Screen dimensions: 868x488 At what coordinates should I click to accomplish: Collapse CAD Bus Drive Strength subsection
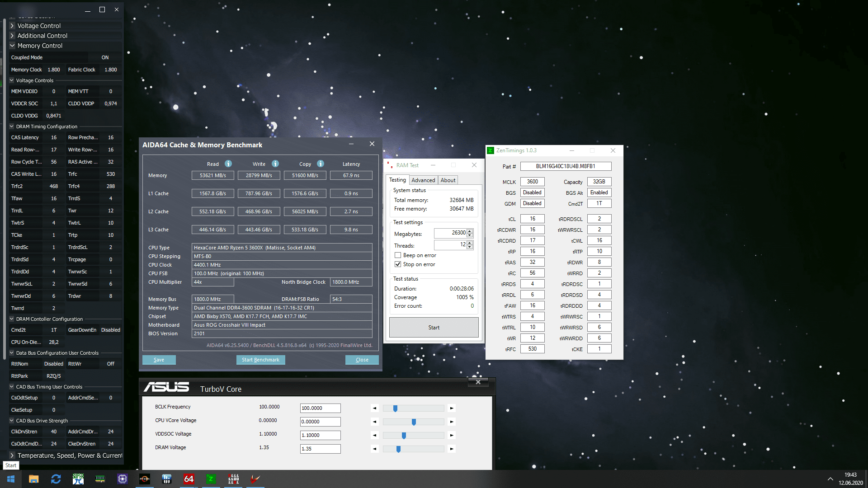point(12,421)
